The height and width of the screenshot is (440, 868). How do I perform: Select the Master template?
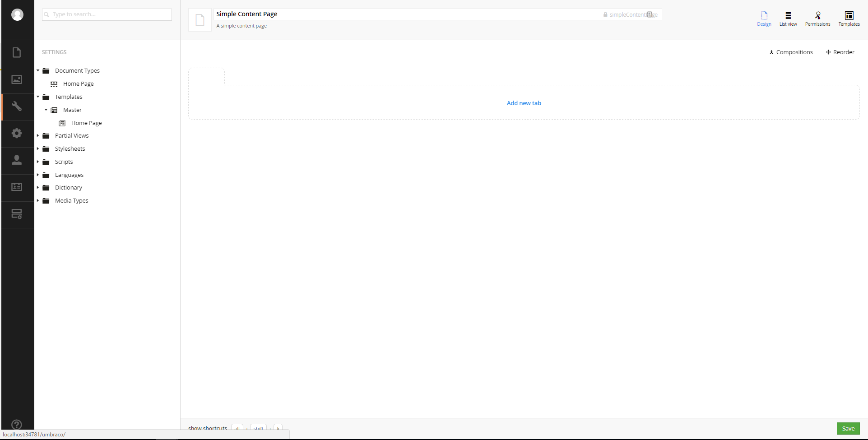tap(72, 110)
